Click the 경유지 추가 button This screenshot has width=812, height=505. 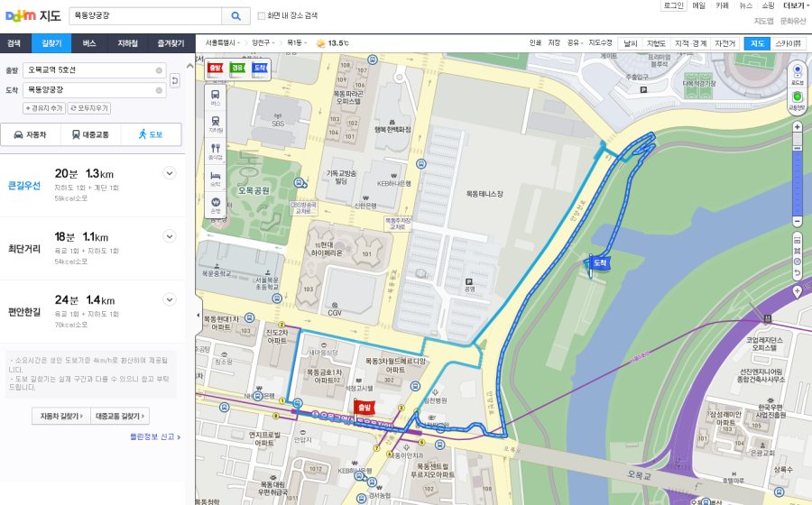pos(43,108)
